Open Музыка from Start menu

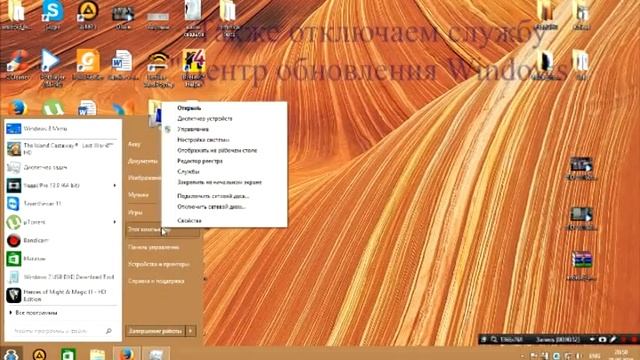point(138,195)
